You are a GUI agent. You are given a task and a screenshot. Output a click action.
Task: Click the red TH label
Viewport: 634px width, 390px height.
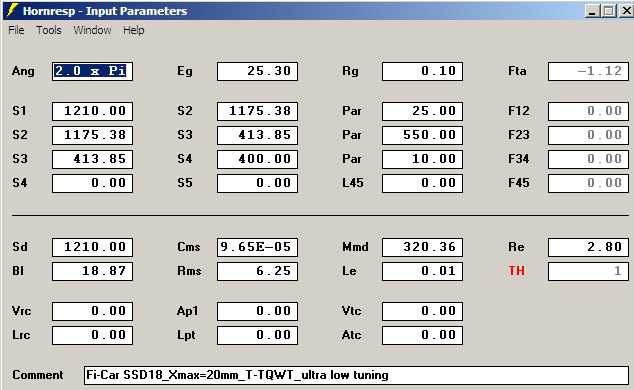tap(516, 270)
